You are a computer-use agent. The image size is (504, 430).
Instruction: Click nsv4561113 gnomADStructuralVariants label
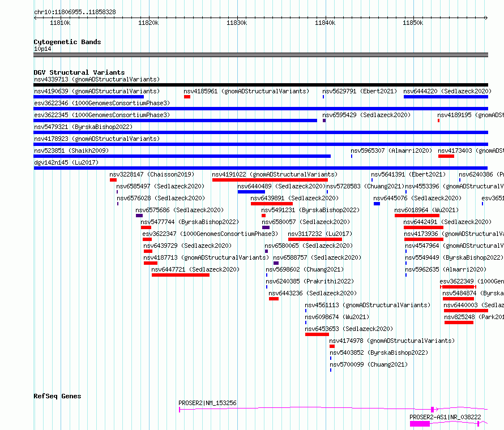(368, 305)
